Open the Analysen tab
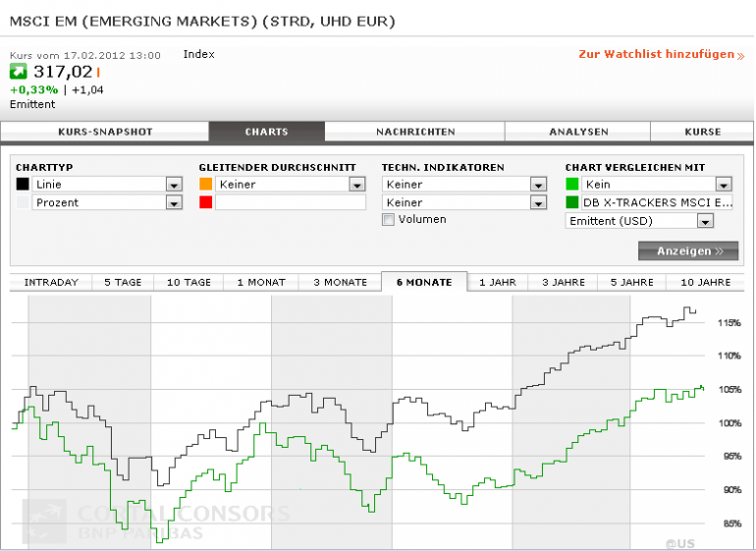This screenshot has height=551, width=756. coord(578,132)
